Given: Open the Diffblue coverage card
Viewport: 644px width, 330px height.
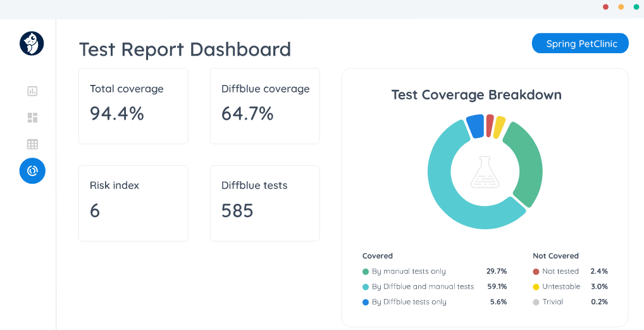Looking at the screenshot, I should 265,106.
